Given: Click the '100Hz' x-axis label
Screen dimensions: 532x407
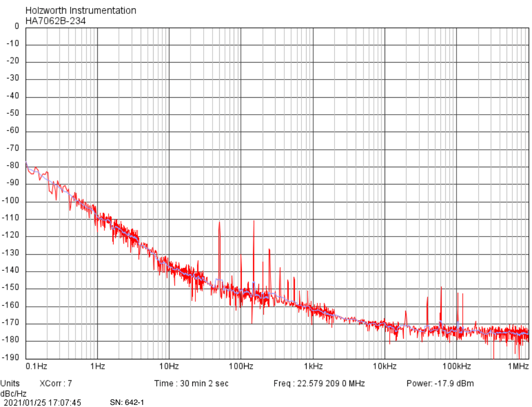Looking at the screenshot, I should tap(241, 366).
